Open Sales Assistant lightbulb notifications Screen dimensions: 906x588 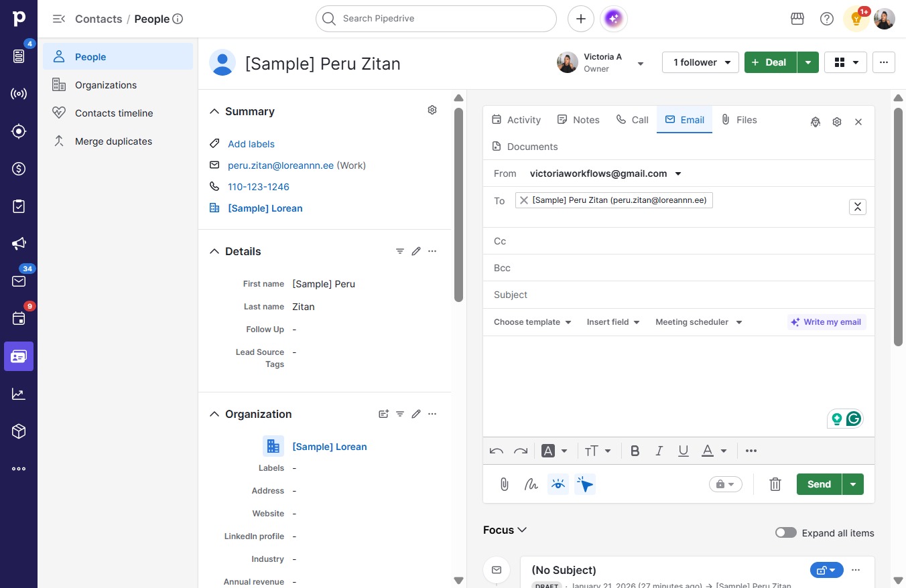coord(856,19)
